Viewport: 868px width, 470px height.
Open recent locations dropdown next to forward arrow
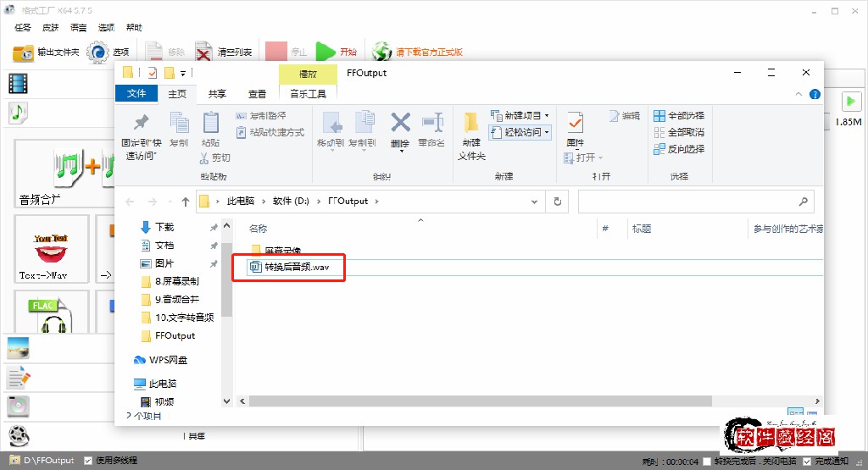tap(170, 202)
